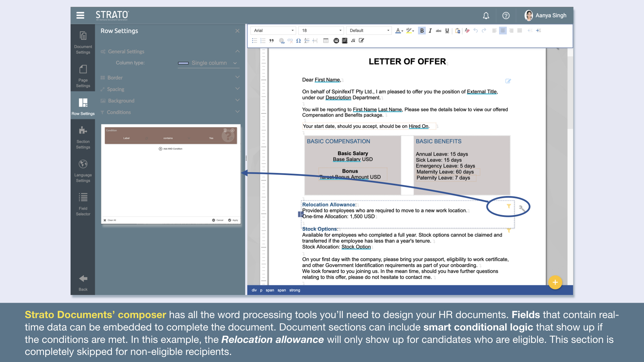Toggle bold formatting

pos(422,31)
